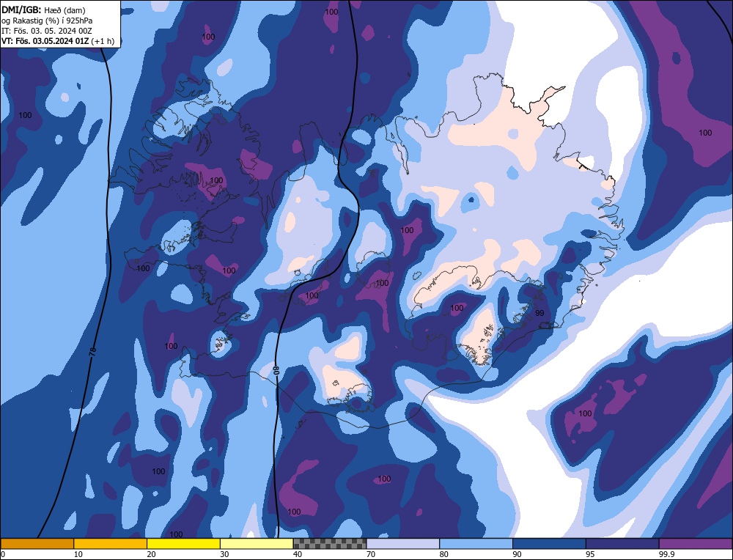
Task: Pick the bright yellow 20–30 legend swatch
Action: 183,543
